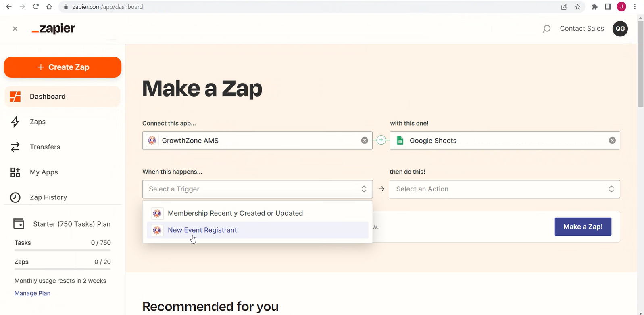Open Transfers in the sidebar

[x=63, y=147]
